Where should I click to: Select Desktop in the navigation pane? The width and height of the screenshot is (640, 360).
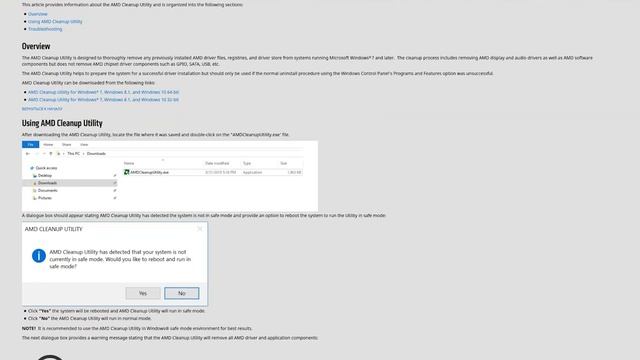click(45, 176)
